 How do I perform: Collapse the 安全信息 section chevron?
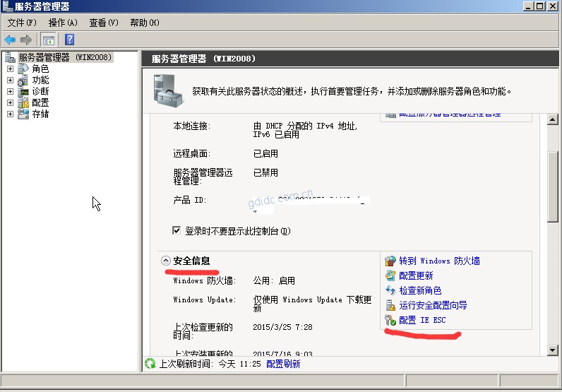[x=166, y=261]
